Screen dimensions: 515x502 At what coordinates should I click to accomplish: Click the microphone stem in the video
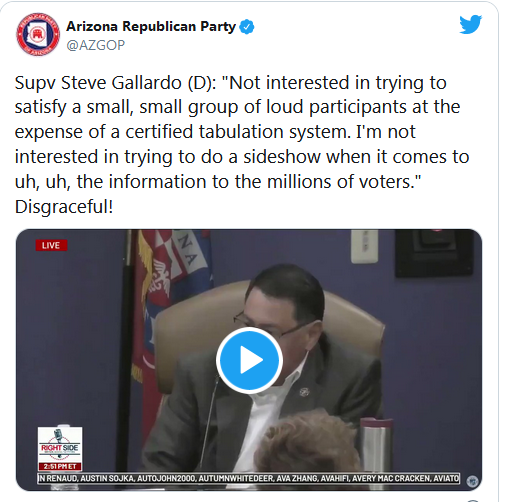click(x=210, y=425)
